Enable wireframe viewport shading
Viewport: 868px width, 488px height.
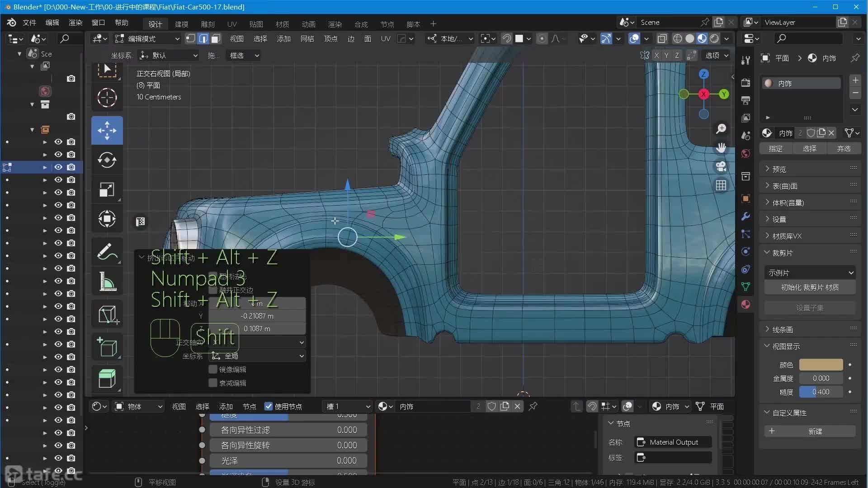(677, 38)
